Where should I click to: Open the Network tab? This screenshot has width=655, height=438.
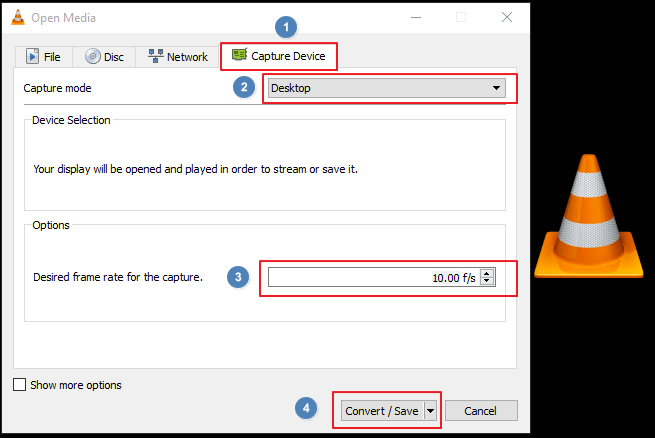coord(178,56)
